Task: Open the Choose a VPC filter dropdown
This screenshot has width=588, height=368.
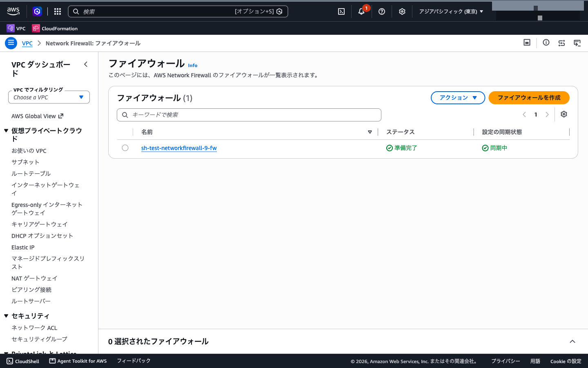Action: pyautogui.click(x=49, y=97)
